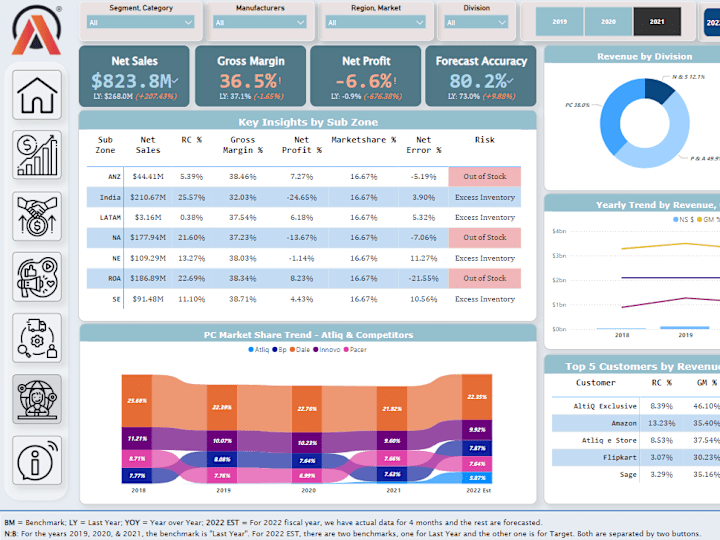Expand the Division dropdown
The width and height of the screenshot is (720, 540).
pyautogui.click(x=476, y=22)
